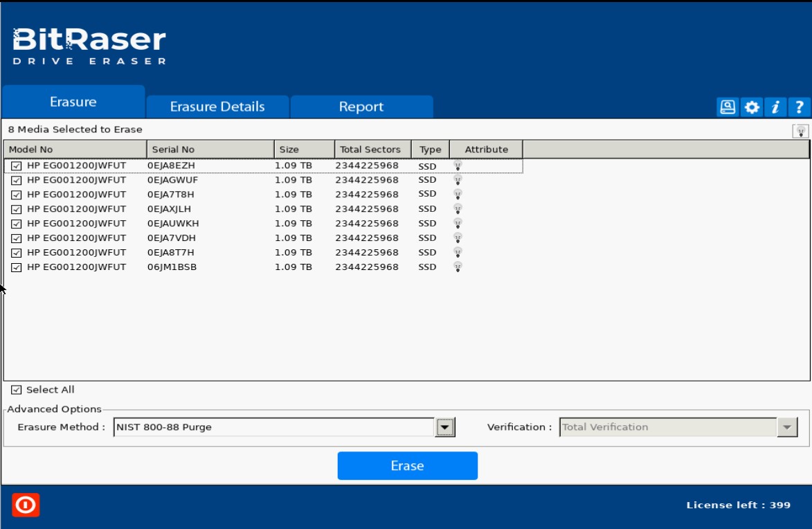The image size is (812, 529).
Task: Uncheck drive with serial 06JM1BSB
Action: [x=17, y=267]
